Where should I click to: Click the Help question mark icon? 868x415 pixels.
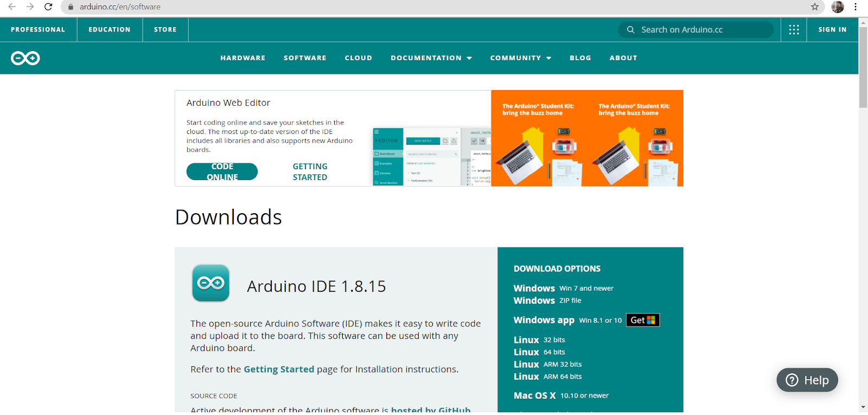coord(792,380)
